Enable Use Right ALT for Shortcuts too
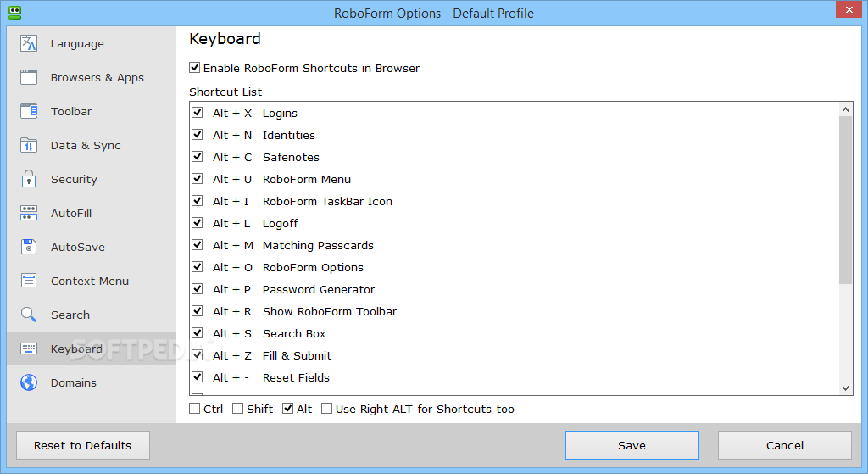 click(x=326, y=409)
